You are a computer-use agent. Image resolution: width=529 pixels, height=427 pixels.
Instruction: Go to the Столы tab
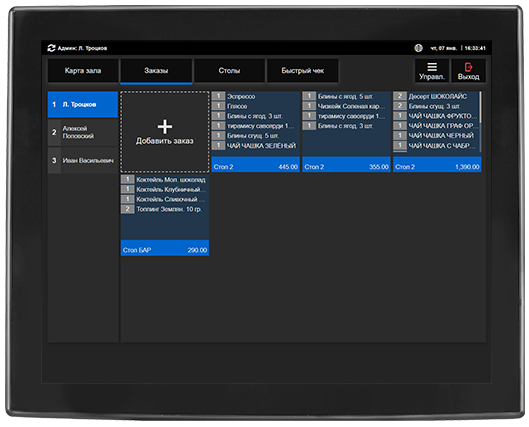click(x=229, y=70)
